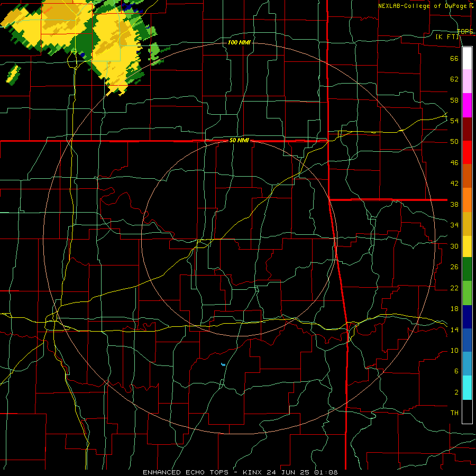Click the '18' legend value
The height and width of the screenshot is (476, 476).
(x=454, y=309)
